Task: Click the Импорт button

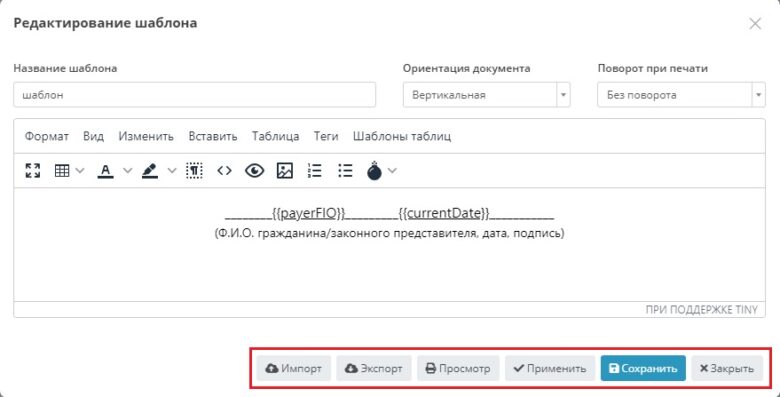Action: [294, 369]
